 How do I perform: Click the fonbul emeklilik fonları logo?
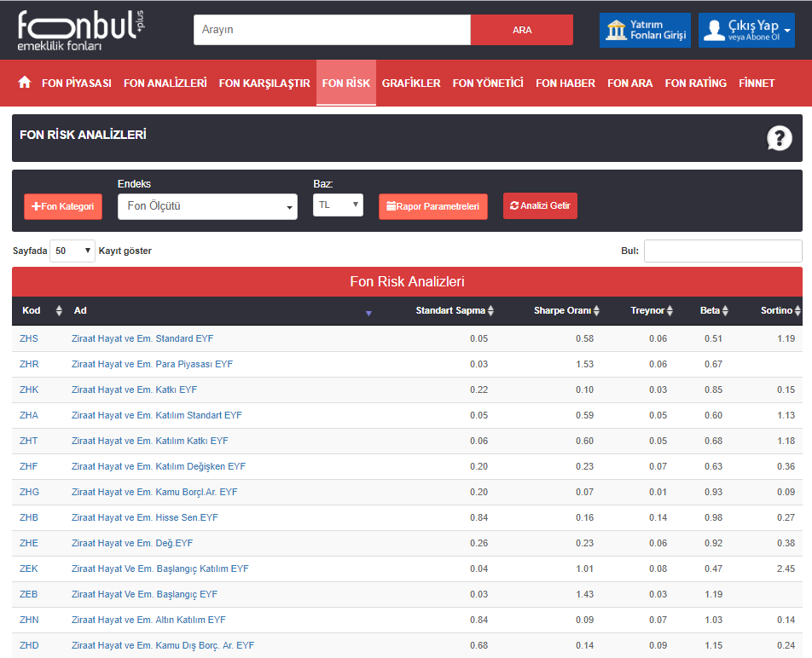point(81,31)
